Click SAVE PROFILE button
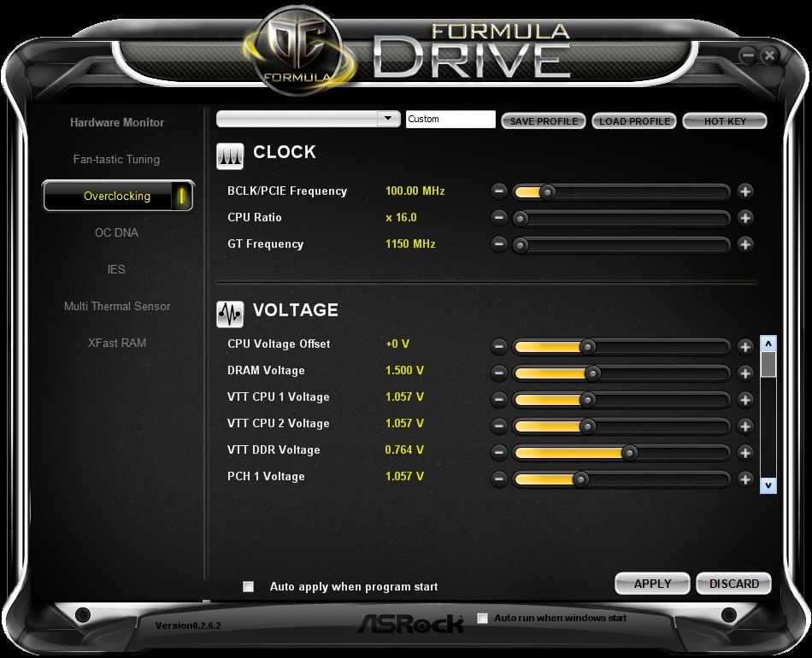The height and width of the screenshot is (658, 812). tap(544, 121)
